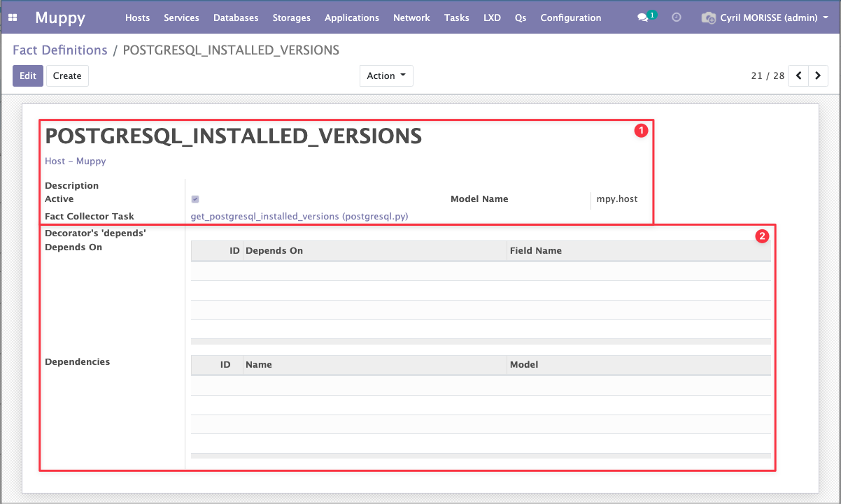The image size is (841, 504).
Task: Open the Storages menu
Action: point(292,17)
